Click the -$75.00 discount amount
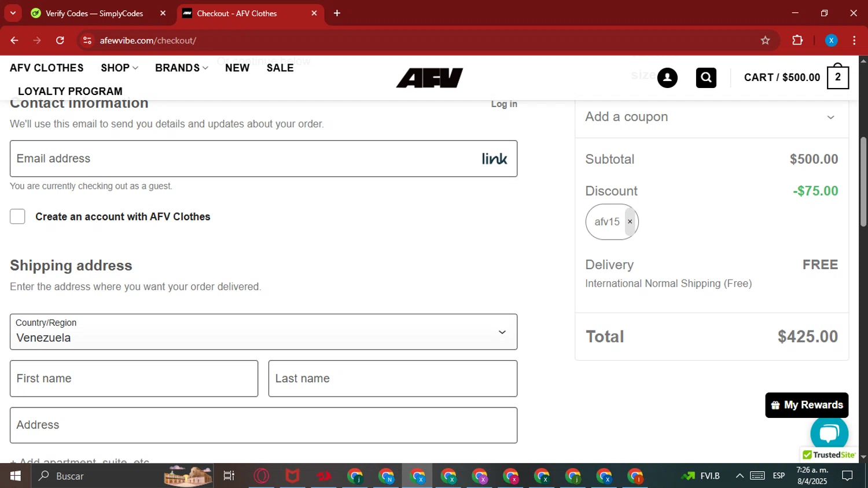The width and height of the screenshot is (868, 488). tap(815, 191)
